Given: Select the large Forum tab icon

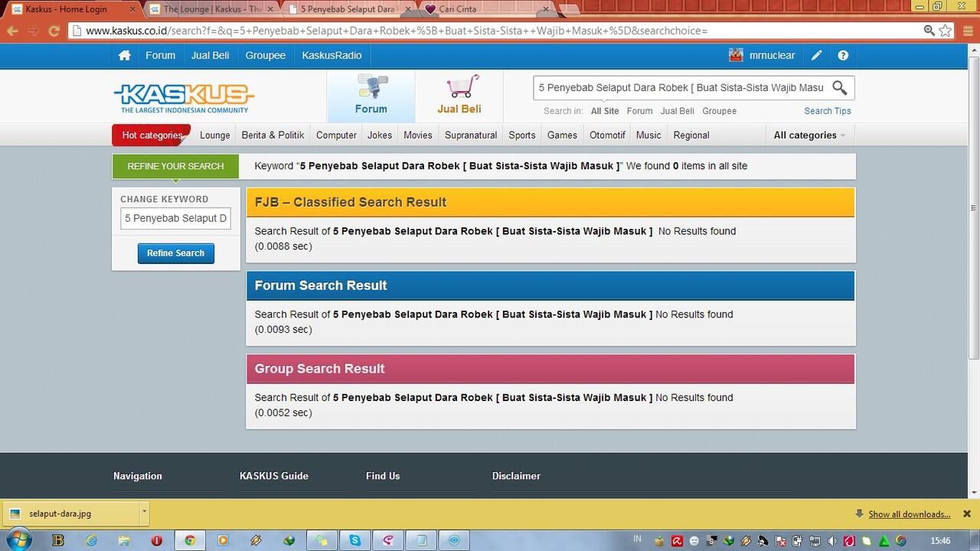Looking at the screenshot, I should (371, 96).
